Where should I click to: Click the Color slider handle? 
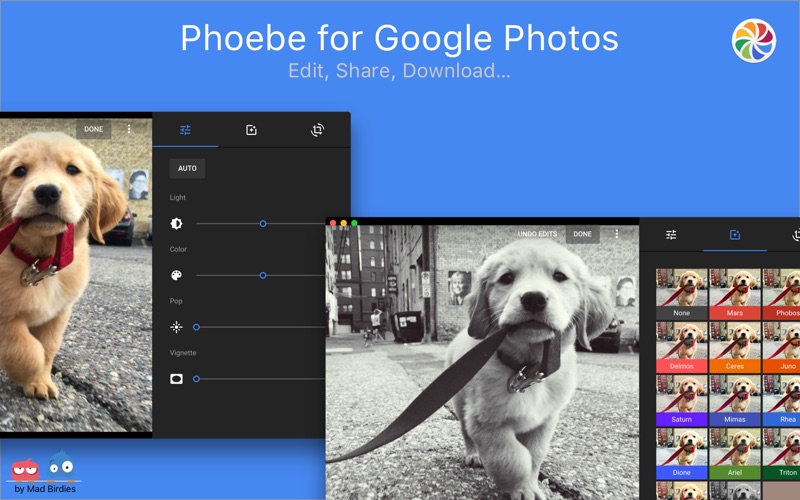[263, 276]
